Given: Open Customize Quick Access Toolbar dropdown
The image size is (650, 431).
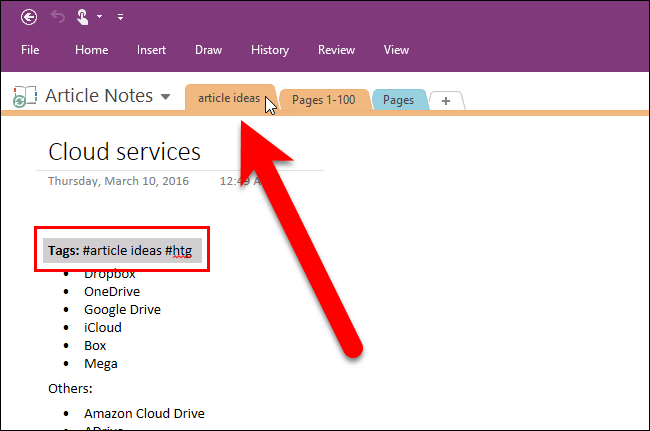Looking at the screenshot, I should (120, 17).
